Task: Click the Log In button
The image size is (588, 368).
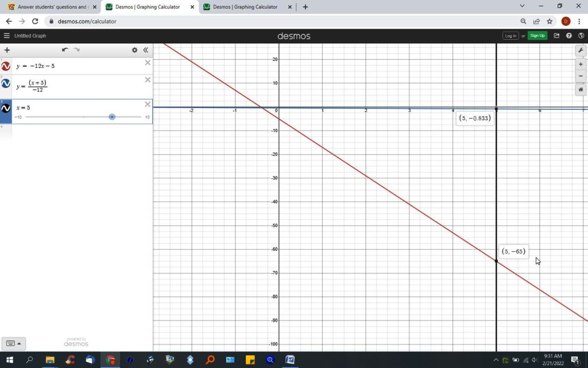Action: coord(510,36)
